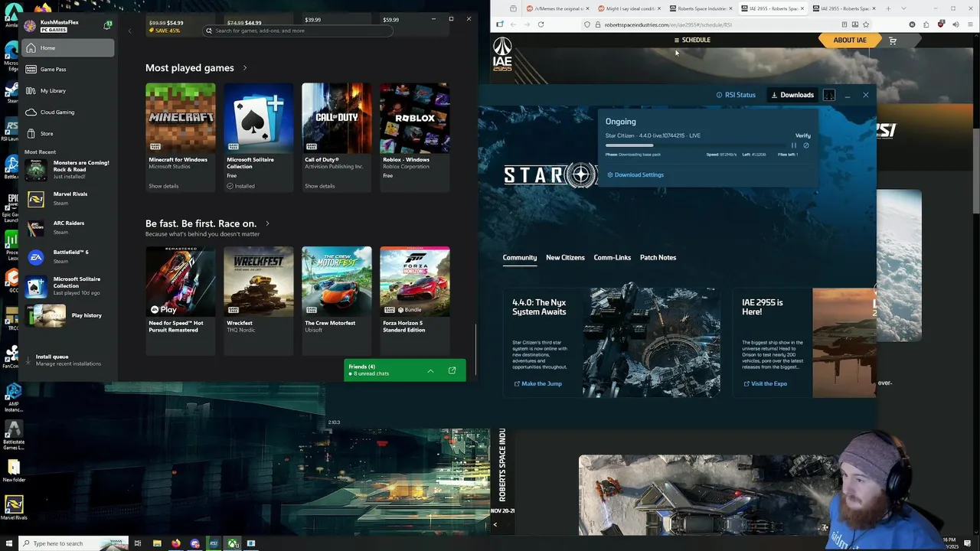Open the Xbox app notifications bell
Image resolution: width=980 pixels, height=551 pixels.
[x=107, y=25]
